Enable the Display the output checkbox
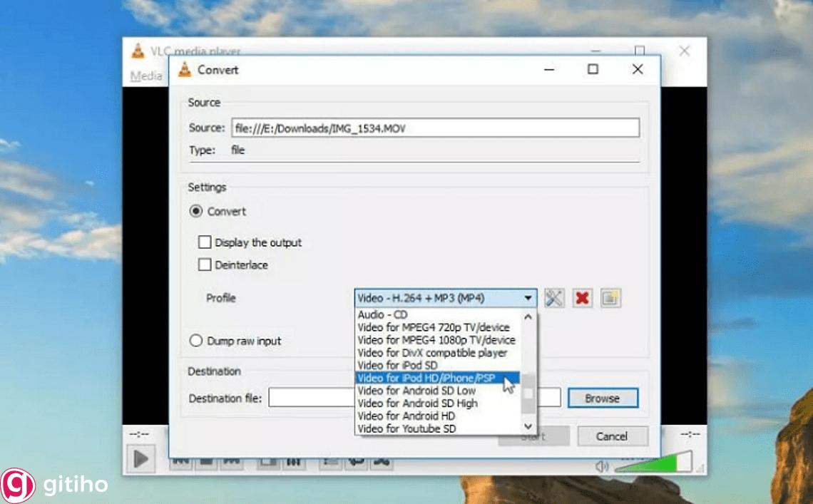813x504 pixels. tap(205, 242)
